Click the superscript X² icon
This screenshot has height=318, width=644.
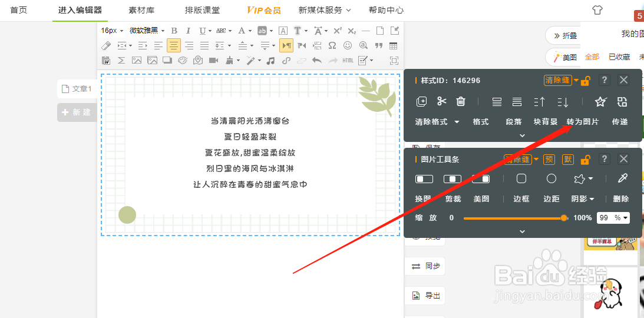[x=338, y=31]
